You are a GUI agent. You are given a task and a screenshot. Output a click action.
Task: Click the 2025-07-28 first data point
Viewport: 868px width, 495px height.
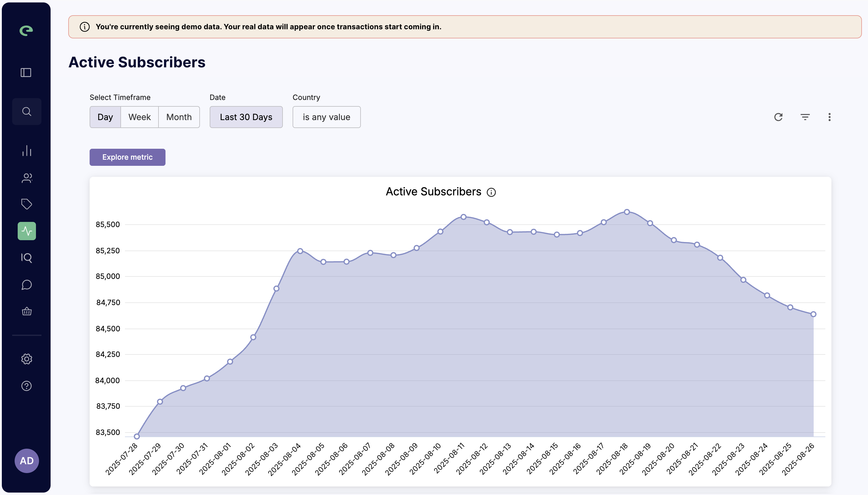(137, 436)
